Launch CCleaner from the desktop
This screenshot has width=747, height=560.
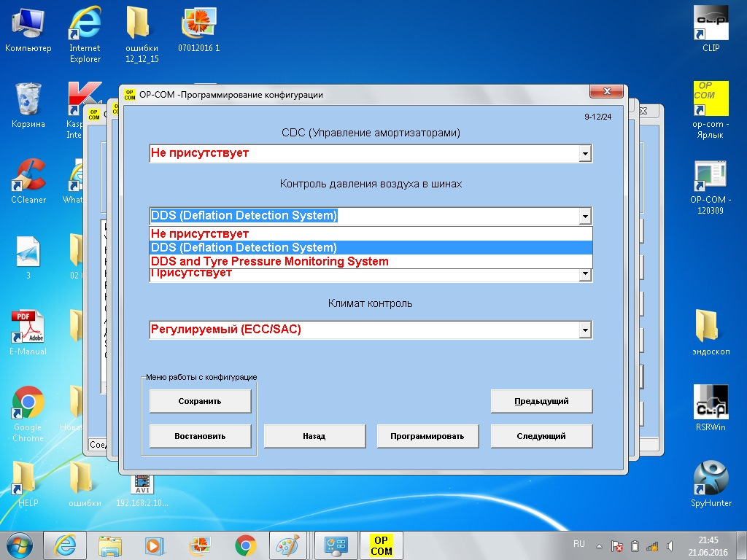28,182
